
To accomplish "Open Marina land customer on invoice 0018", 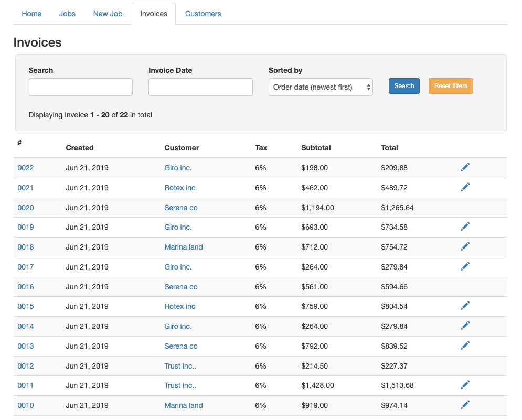I will (x=184, y=247).
